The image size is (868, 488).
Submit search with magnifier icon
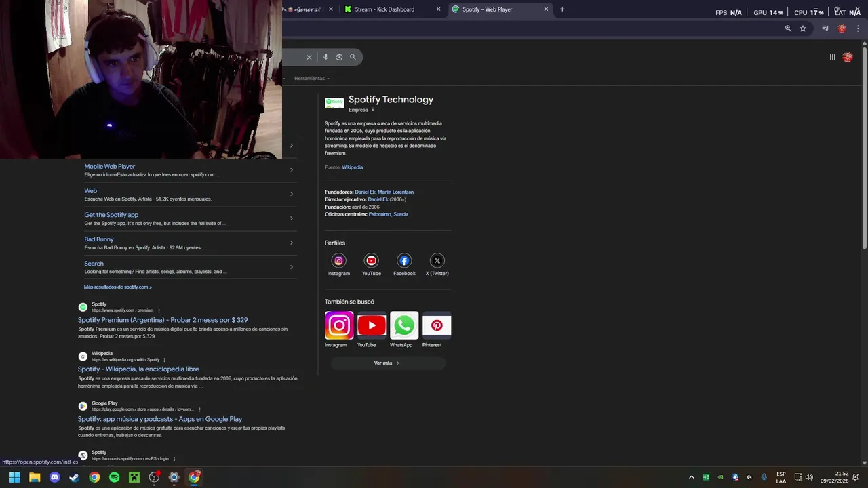[353, 57]
